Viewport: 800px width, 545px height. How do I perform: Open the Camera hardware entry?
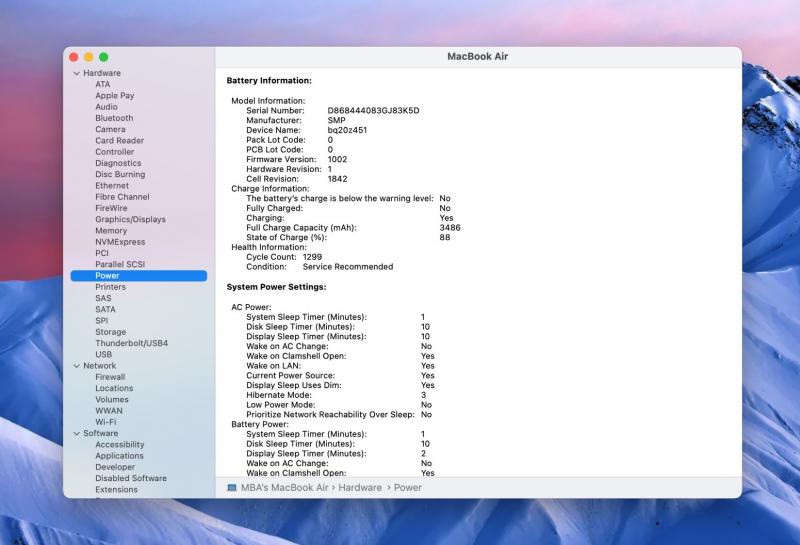(x=110, y=129)
